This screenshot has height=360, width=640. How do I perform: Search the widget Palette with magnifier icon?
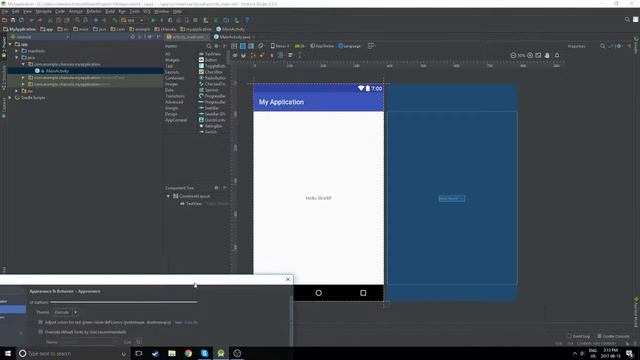click(x=209, y=46)
